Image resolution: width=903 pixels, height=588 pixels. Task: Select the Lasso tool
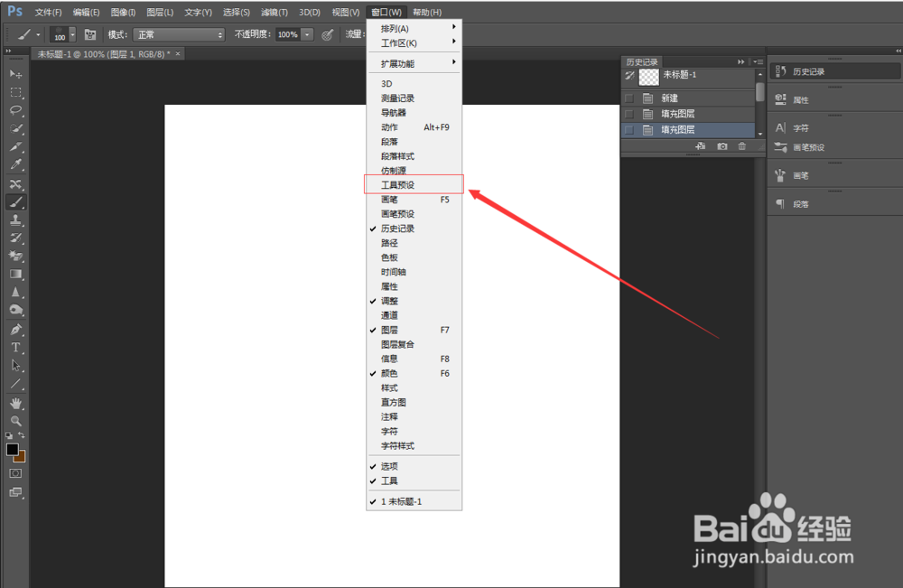[x=15, y=110]
